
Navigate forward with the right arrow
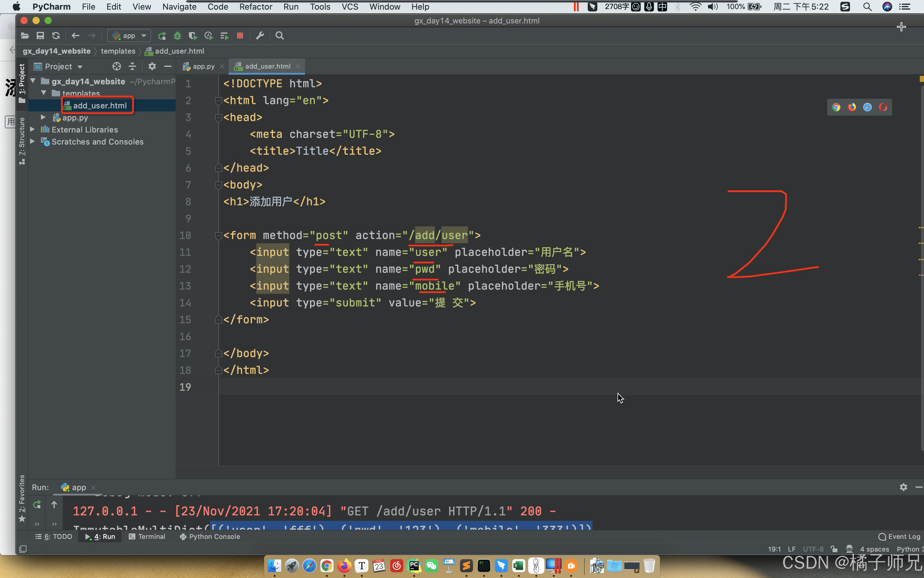coord(92,36)
